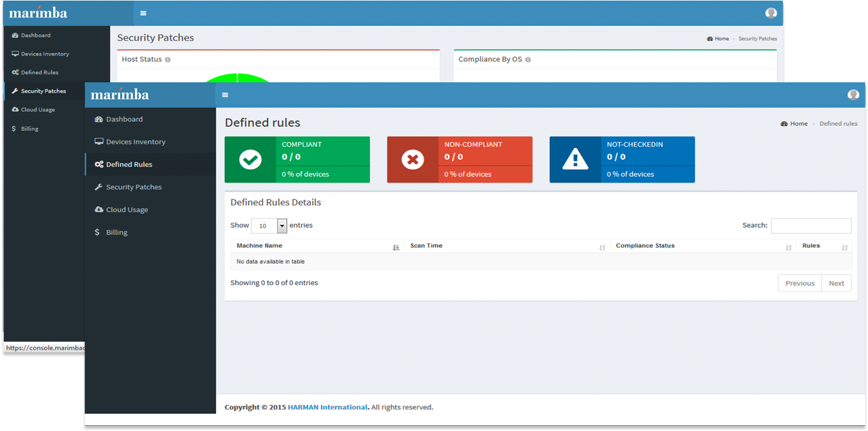Screen dimensions: 868x431
Task: Open Billing page in front sidebar
Action: (116, 232)
